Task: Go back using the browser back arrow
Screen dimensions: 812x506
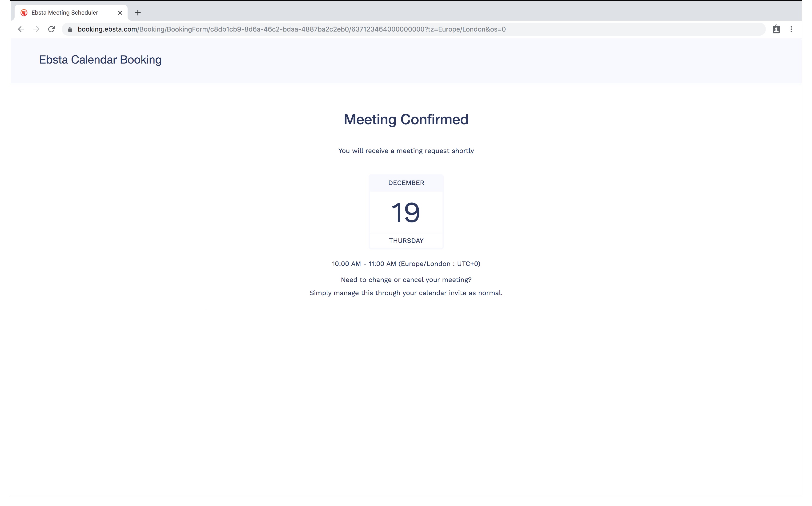Action: click(21, 29)
